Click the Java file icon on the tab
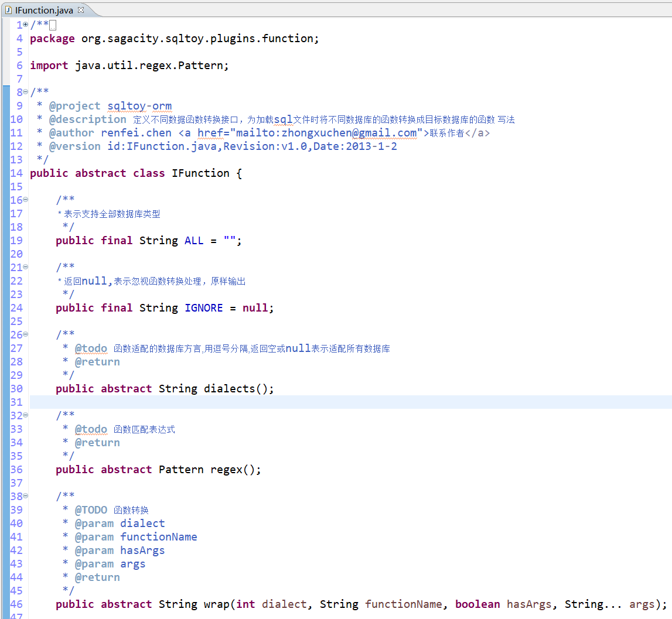 9,10
